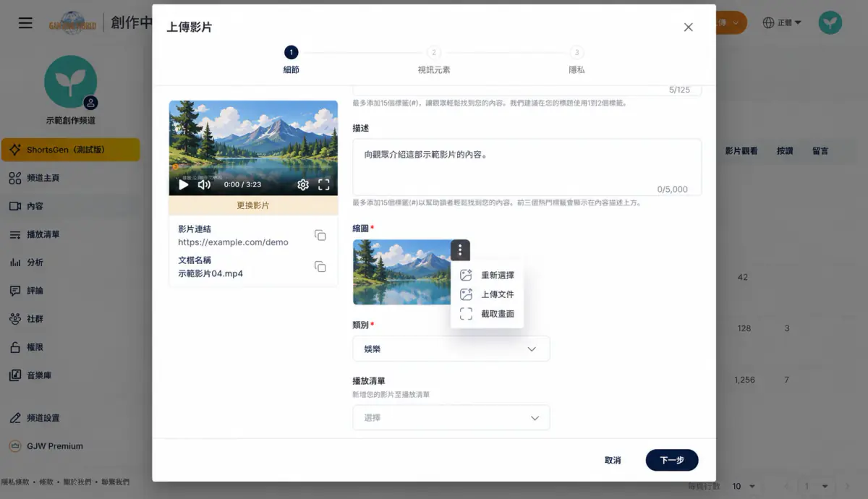Click the https://example.com/demo link text
Image resolution: width=868 pixels, height=499 pixels.
pos(233,242)
